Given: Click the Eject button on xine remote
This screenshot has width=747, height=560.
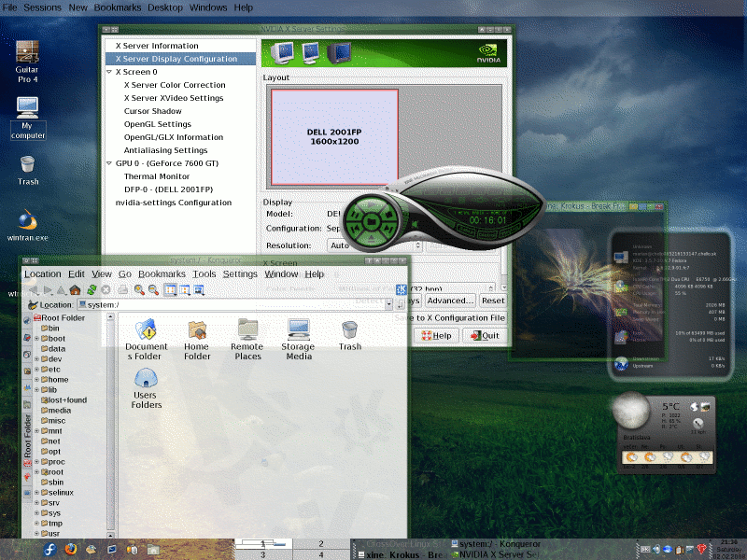Looking at the screenshot, I should [372, 238].
